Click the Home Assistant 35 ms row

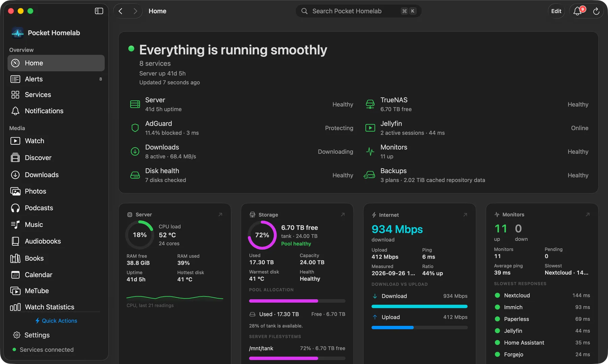[x=542, y=343]
